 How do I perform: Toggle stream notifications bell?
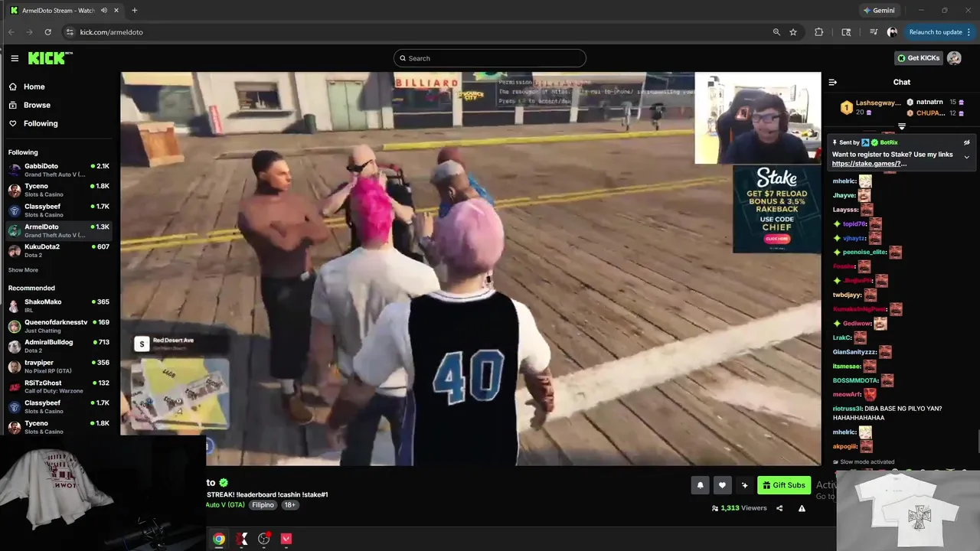[x=700, y=485]
